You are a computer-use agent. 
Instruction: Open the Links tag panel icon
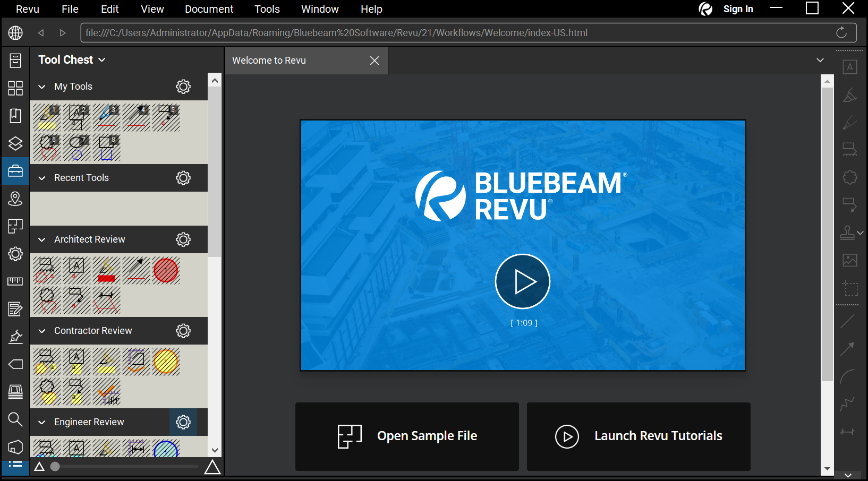[15, 364]
